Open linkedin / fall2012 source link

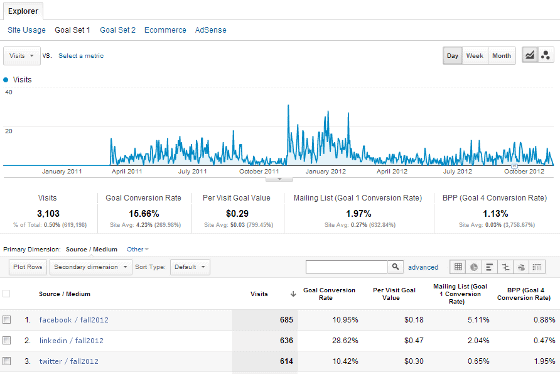pos(71,340)
